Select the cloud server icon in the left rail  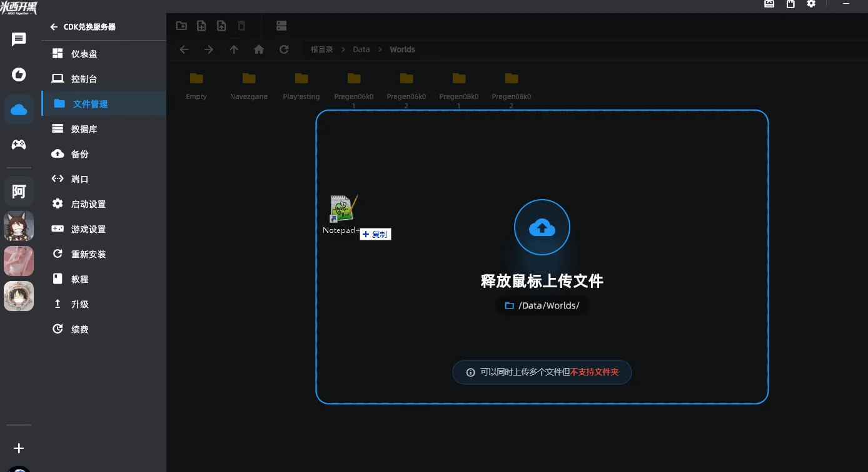19,110
